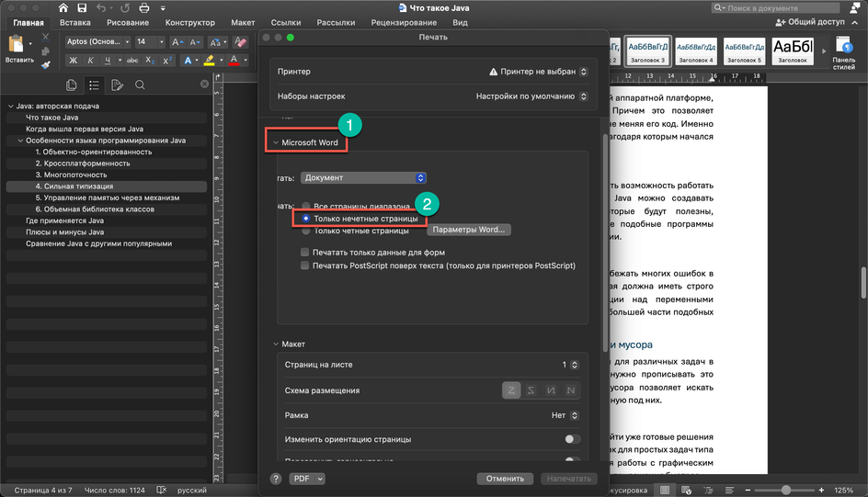Collapse the Microsoft Word section

[x=275, y=142]
